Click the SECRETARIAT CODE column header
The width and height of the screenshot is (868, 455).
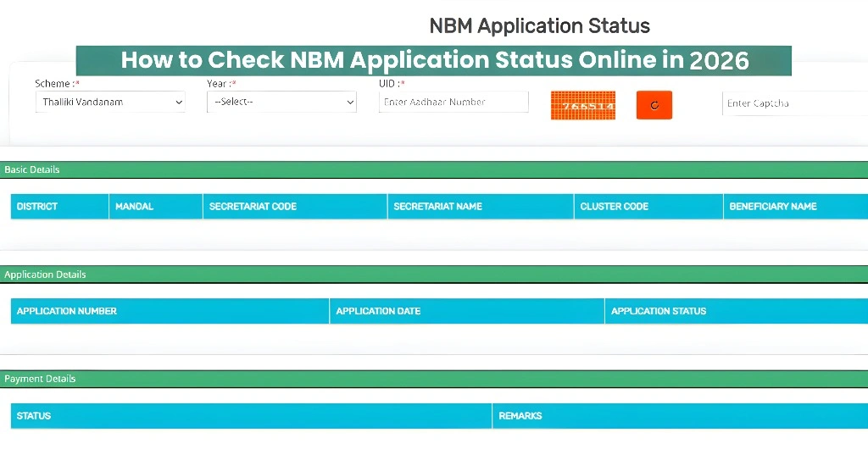pos(295,207)
